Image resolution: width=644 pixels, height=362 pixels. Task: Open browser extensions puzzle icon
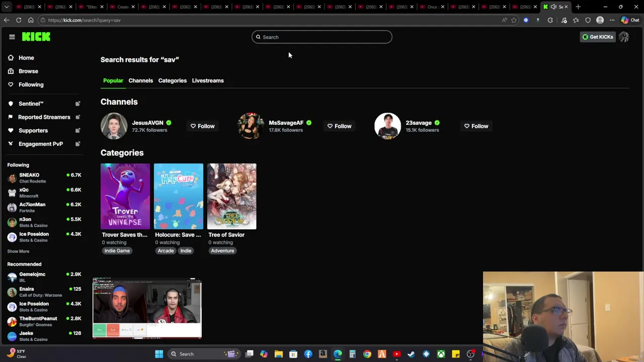pyautogui.click(x=550, y=20)
